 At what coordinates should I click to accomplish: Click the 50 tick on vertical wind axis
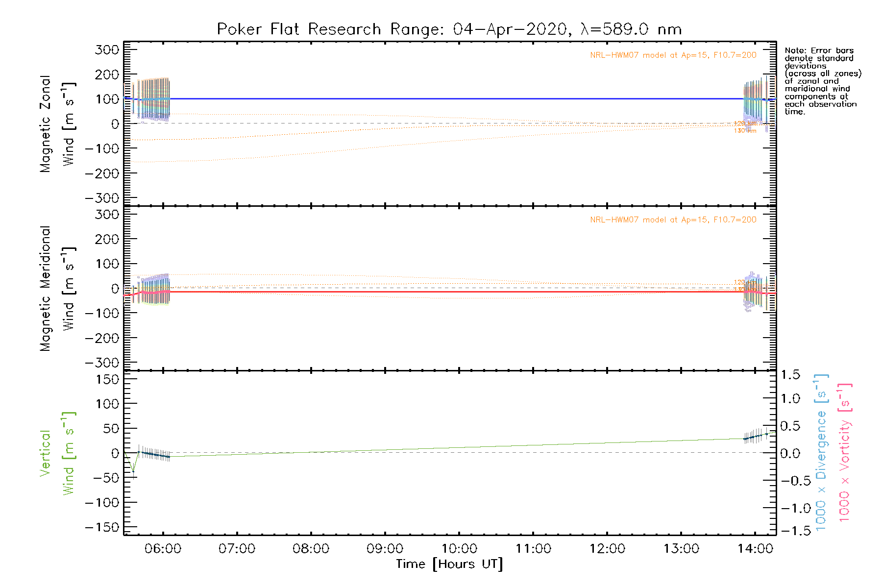pos(110,428)
